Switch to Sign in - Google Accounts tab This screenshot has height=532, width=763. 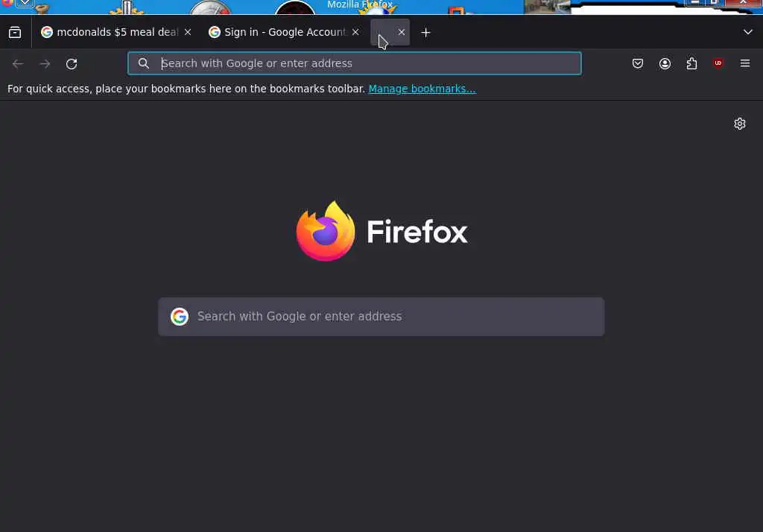coord(284,32)
